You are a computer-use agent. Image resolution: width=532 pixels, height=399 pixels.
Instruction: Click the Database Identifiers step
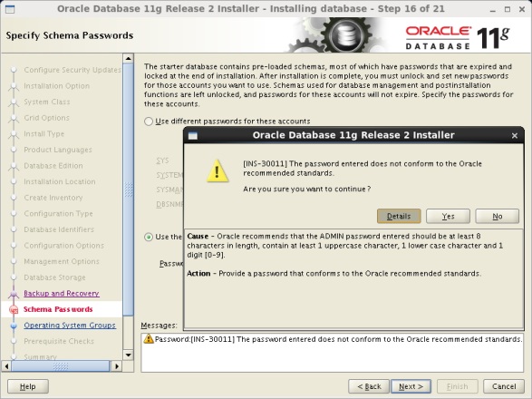point(59,229)
